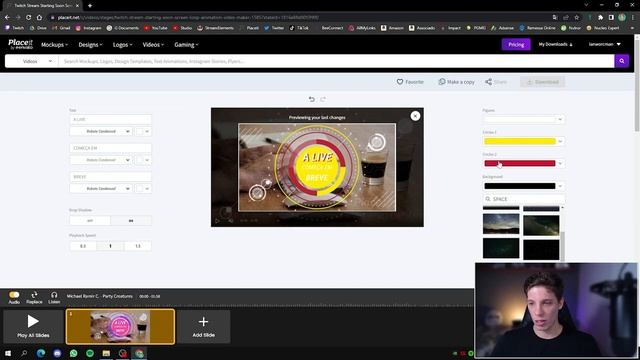640x360 pixels.
Task: Click Make a copy
Action: [456, 82]
